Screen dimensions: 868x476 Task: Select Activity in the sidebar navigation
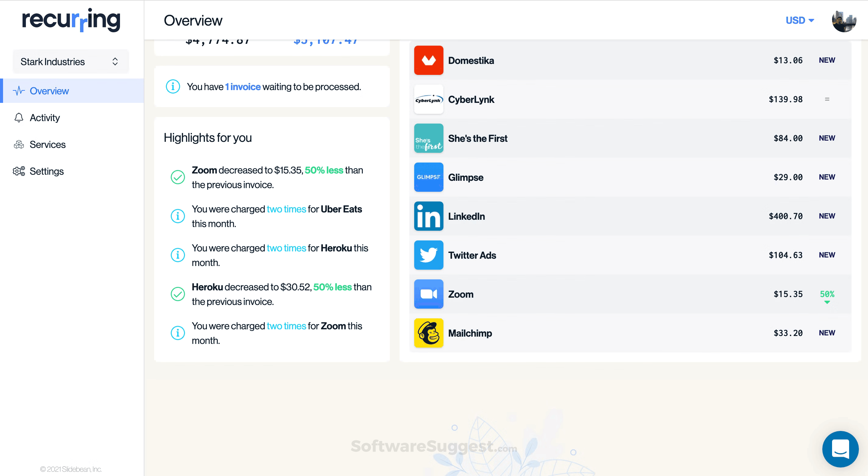pos(44,117)
